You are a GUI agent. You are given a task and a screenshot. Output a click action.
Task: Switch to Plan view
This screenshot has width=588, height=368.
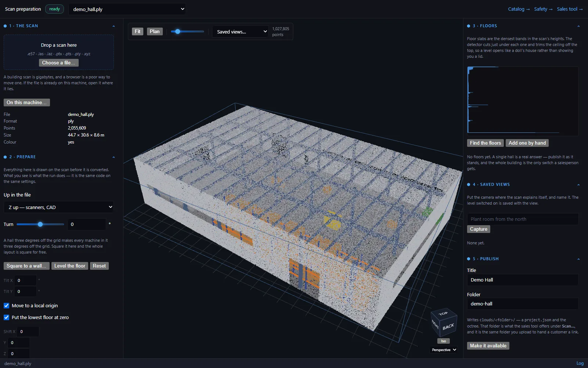tap(155, 32)
